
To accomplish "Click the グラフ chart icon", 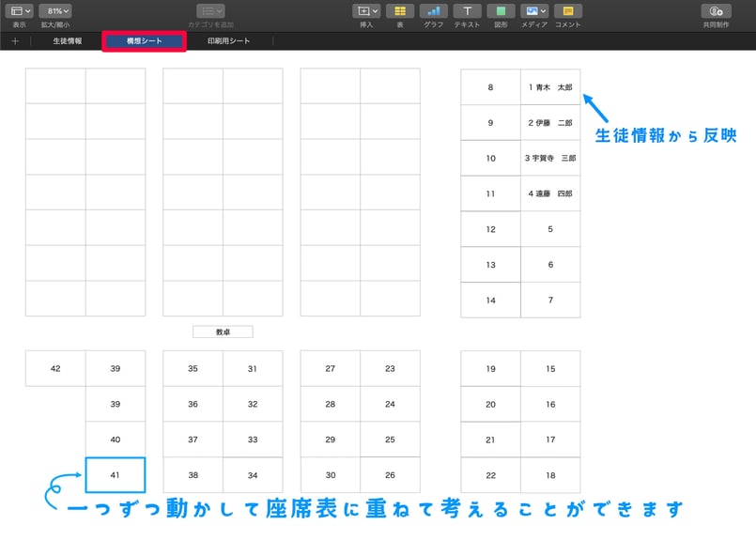I will [x=434, y=11].
